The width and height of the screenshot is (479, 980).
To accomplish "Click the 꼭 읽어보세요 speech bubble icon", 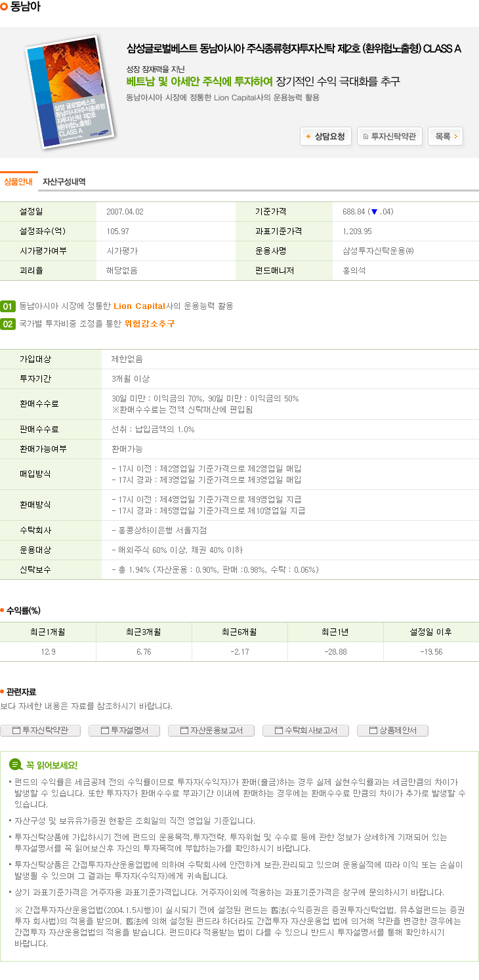I will [15, 765].
